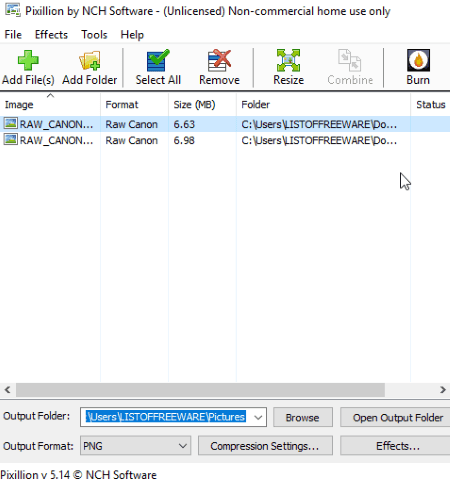This screenshot has width=450, height=481.
Task: Select the first RAW_CANON file name
Action: (x=56, y=124)
